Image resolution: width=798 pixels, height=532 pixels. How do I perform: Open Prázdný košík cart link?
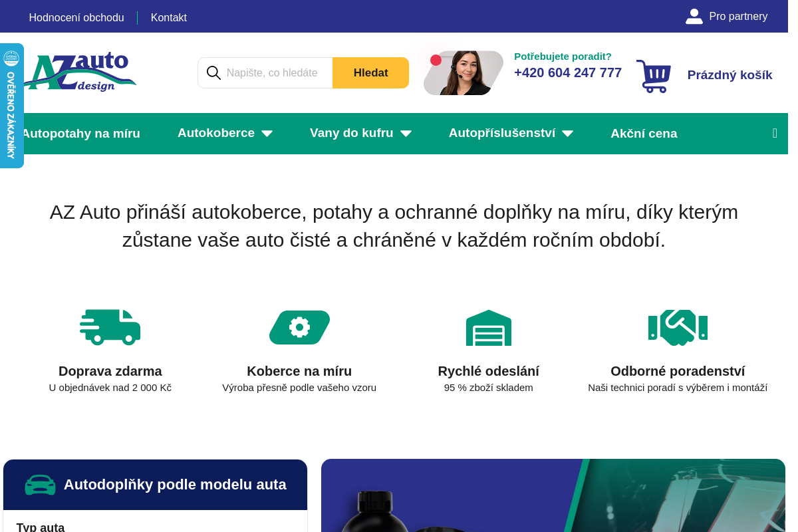pos(730,75)
